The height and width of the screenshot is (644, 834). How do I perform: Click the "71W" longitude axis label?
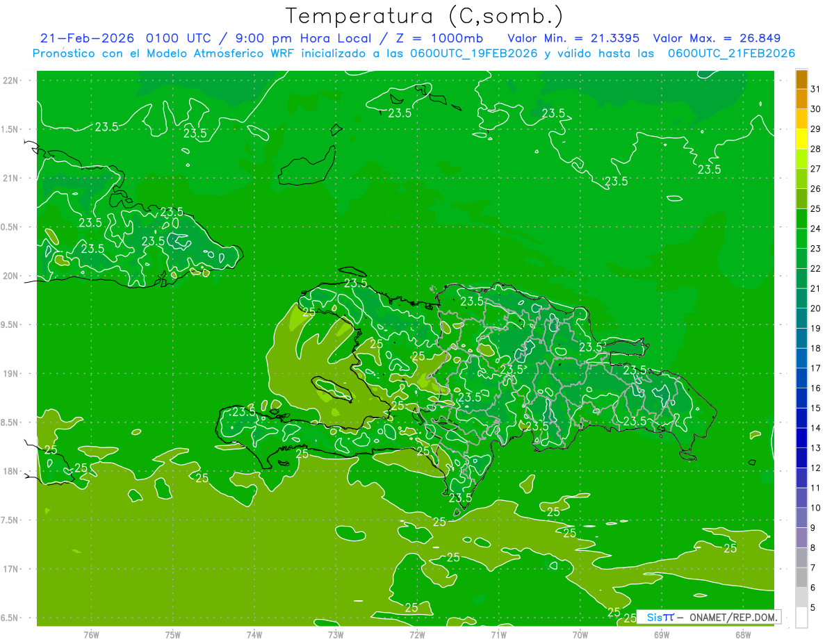498,634
